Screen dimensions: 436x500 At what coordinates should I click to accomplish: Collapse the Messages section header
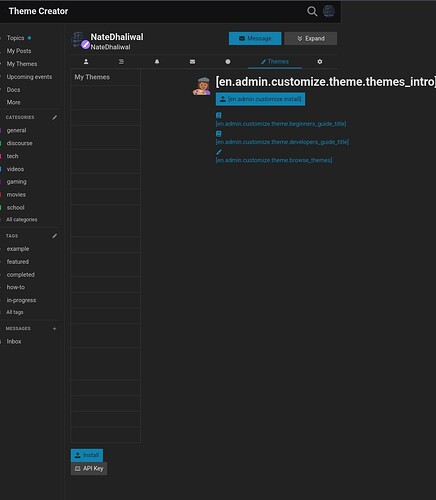click(18, 329)
